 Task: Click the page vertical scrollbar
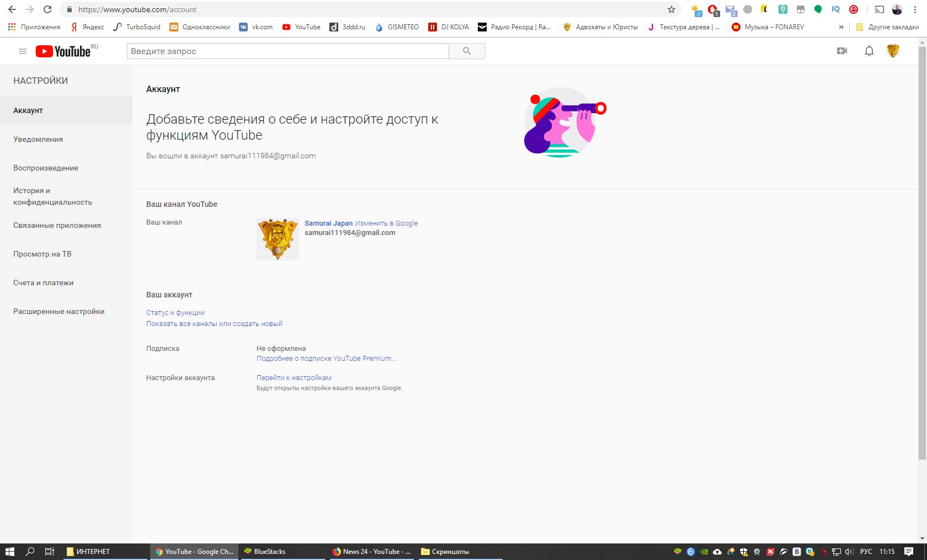click(x=922, y=254)
